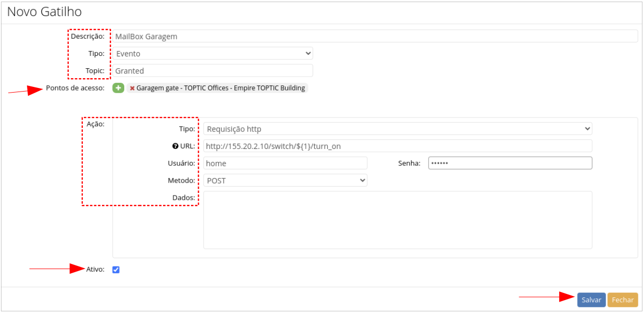Click the Pontos de acesso label

point(75,88)
